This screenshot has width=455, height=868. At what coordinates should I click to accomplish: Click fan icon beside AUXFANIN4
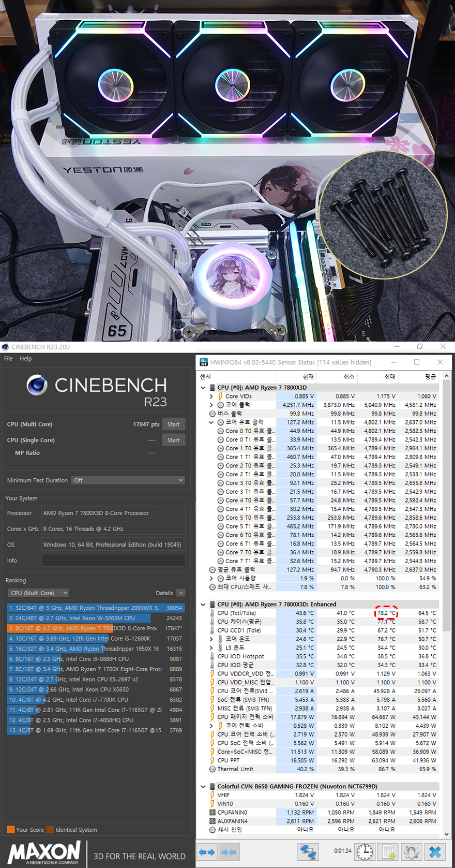tap(212, 821)
